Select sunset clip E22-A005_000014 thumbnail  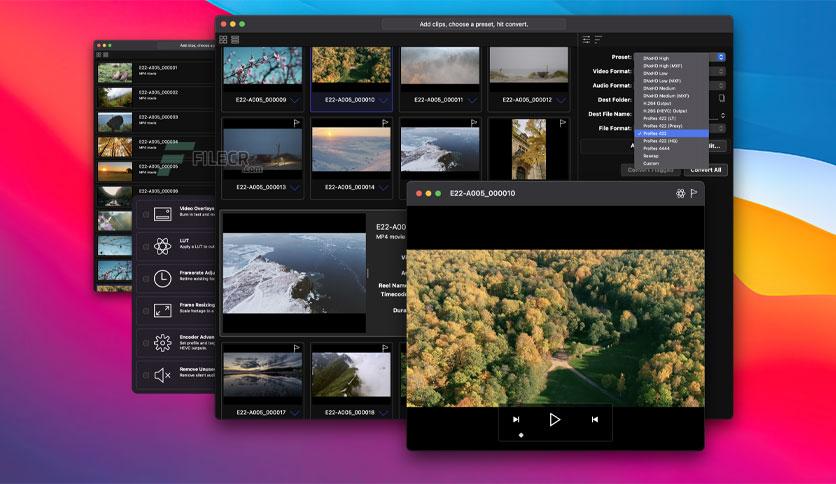(x=351, y=150)
